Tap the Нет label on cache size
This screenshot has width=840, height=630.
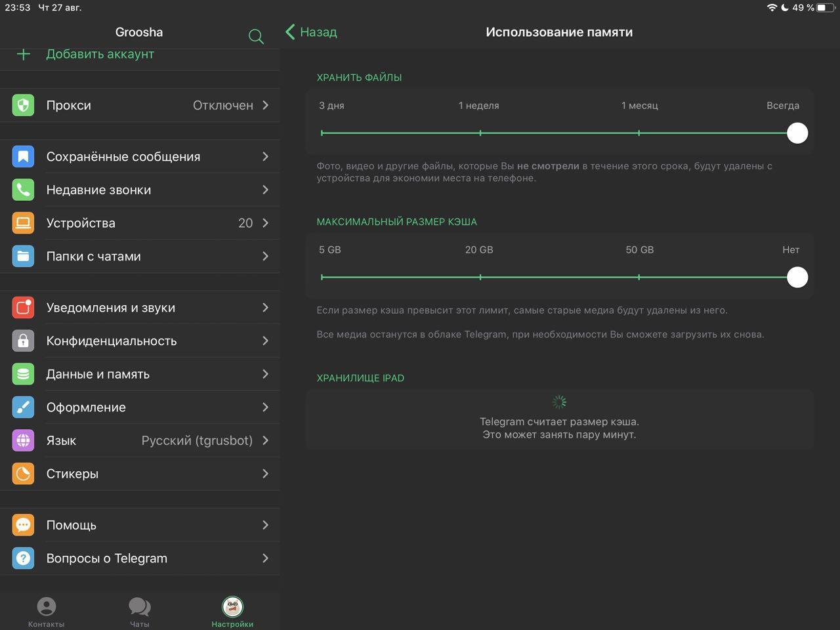click(791, 249)
